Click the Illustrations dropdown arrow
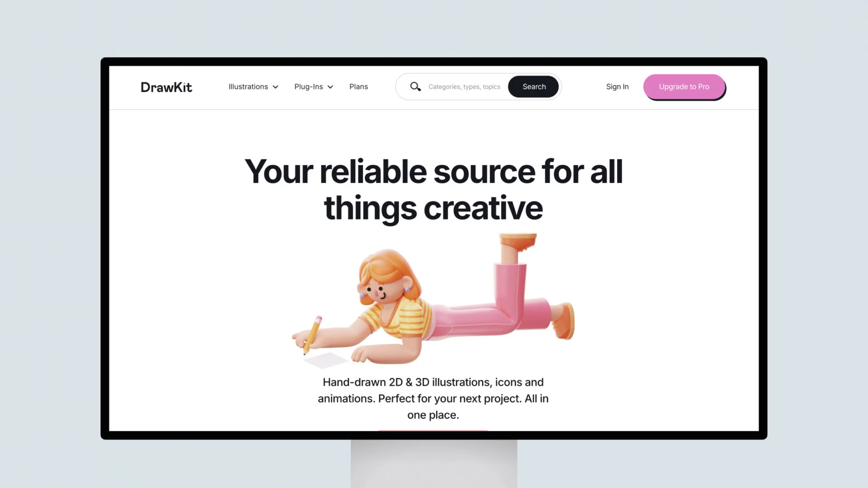The height and width of the screenshot is (488, 868). (x=275, y=87)
